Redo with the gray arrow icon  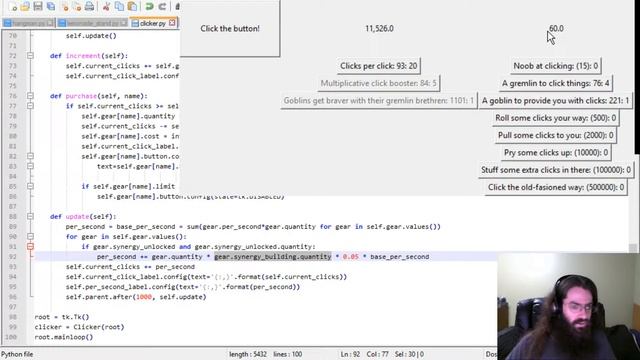tap(162, 6)
